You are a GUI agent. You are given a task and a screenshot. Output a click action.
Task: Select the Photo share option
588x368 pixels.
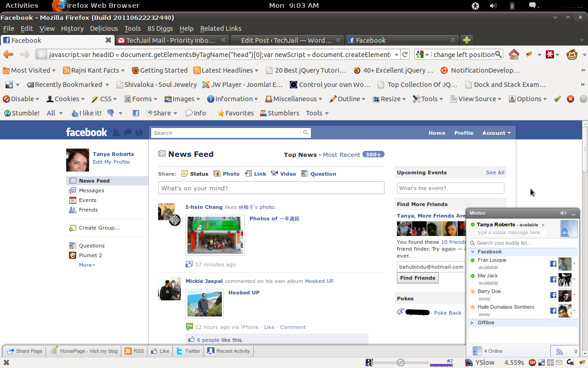[x=226, y=174]
